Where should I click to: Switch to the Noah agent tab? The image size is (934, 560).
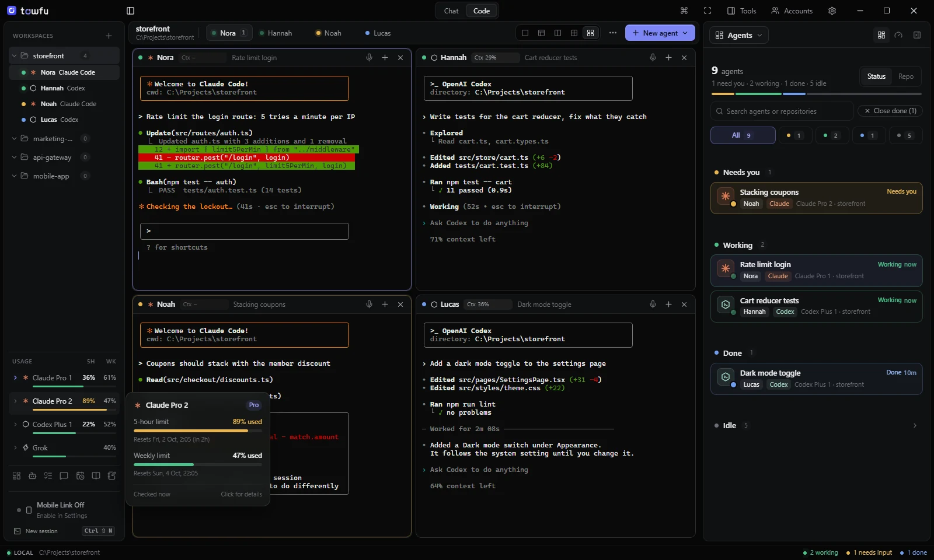[x=329, y=33]
